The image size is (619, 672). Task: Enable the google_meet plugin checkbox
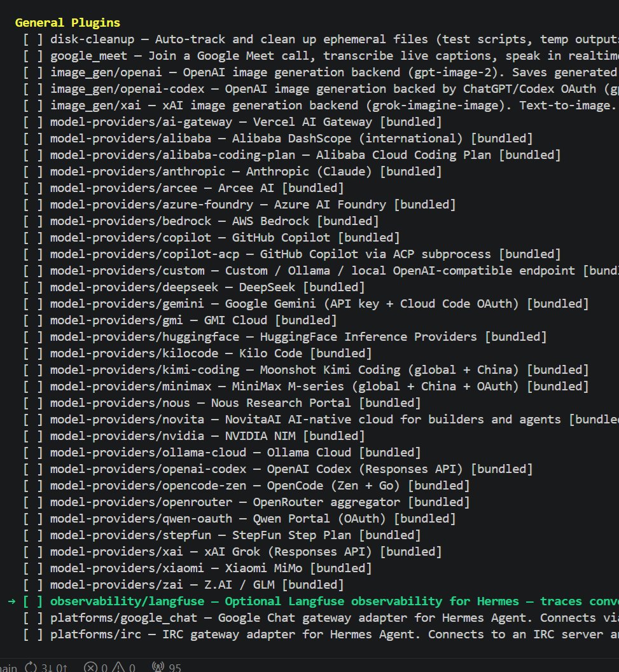pos(33,56)
